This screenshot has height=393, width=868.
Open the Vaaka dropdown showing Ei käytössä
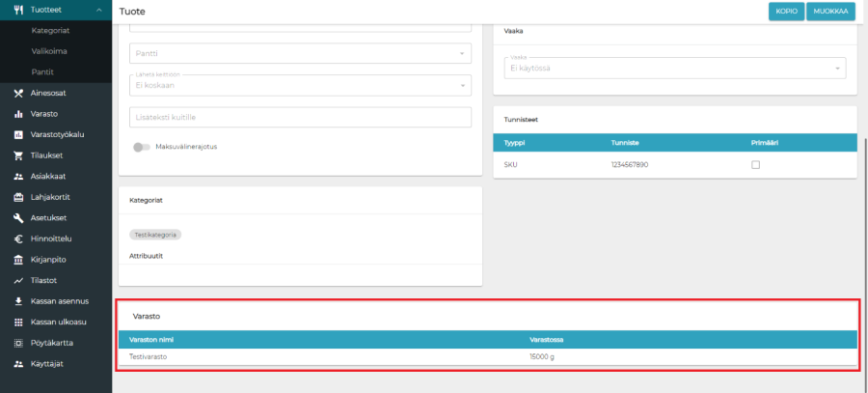673,68
